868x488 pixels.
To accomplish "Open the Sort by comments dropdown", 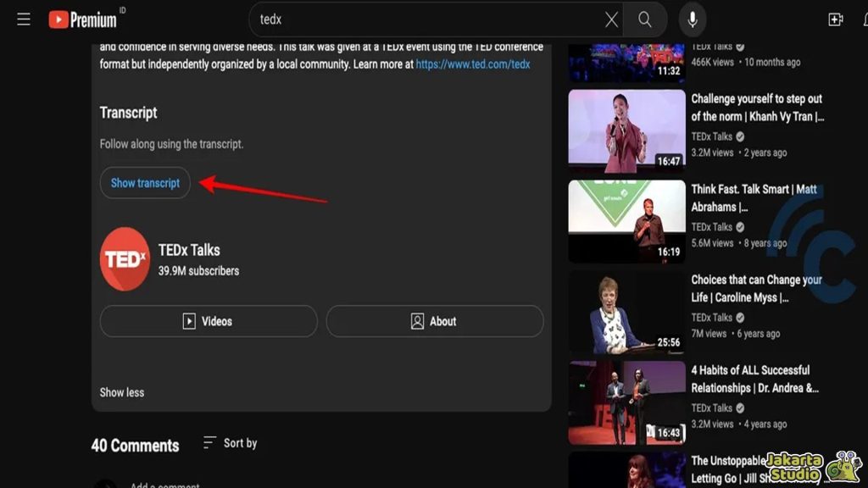I will click(x=231, y=443).
